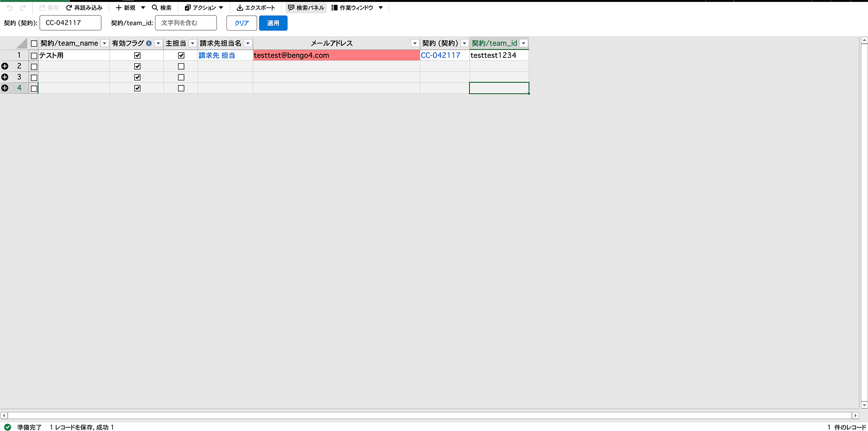Screen dimensions: 868x431
Task: Click the plus icon on row 4
Action: click(5, 88)
